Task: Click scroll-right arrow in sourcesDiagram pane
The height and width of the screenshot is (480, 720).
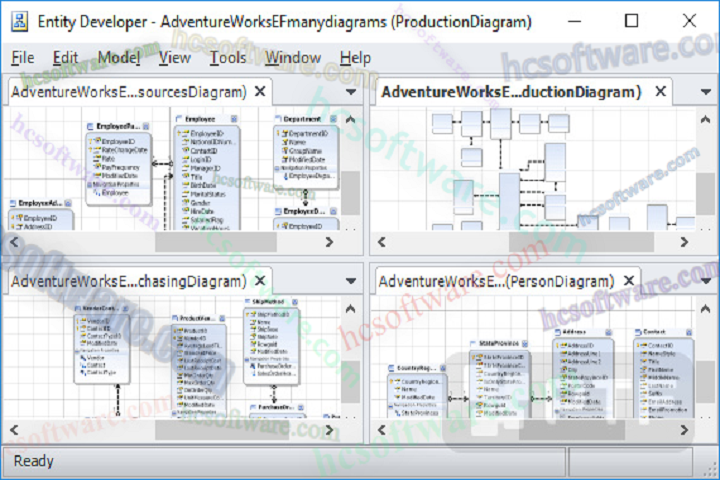Action: [x=329, y=242]
